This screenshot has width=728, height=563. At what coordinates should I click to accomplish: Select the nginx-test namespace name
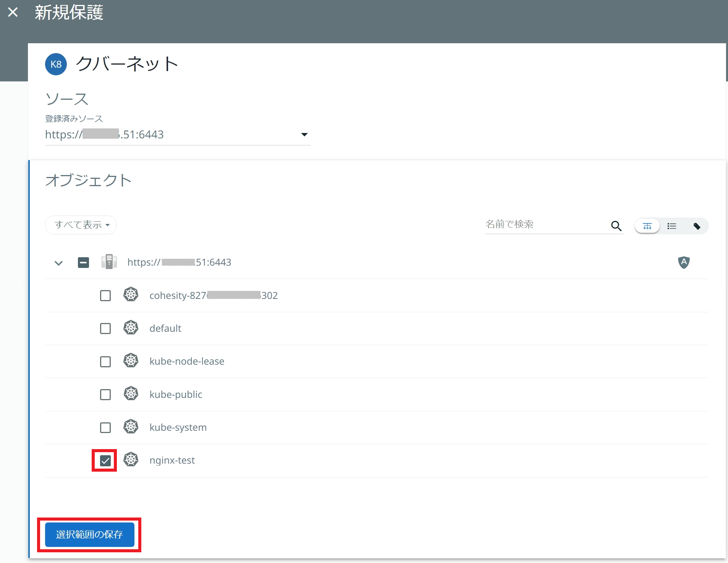pos(172,460)
